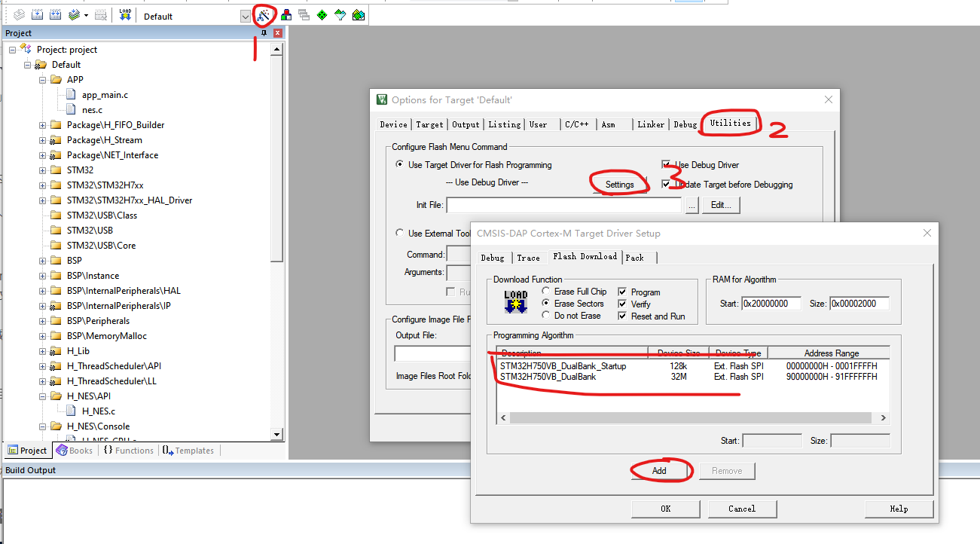Image resolution: width=980 pixels, height=544 pixels.
Task: Click the STM32\USB folder icon
Action: [x=56, y=231]
